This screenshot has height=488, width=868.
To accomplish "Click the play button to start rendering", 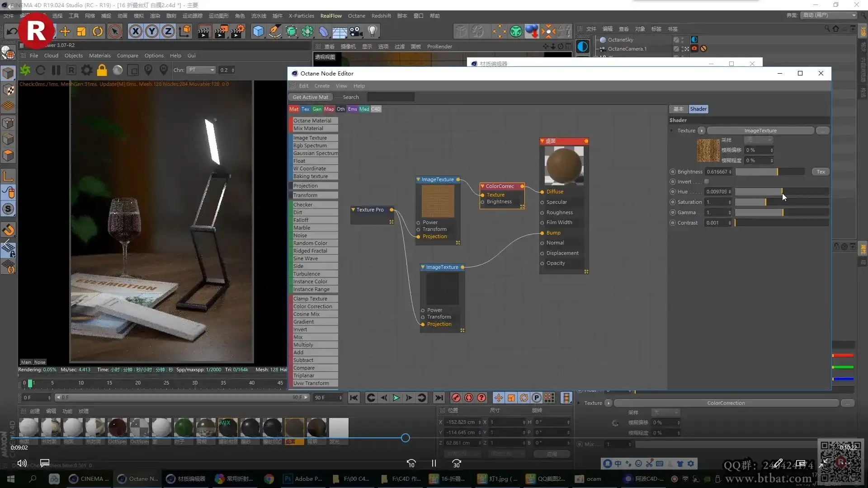I will point(396,398).
